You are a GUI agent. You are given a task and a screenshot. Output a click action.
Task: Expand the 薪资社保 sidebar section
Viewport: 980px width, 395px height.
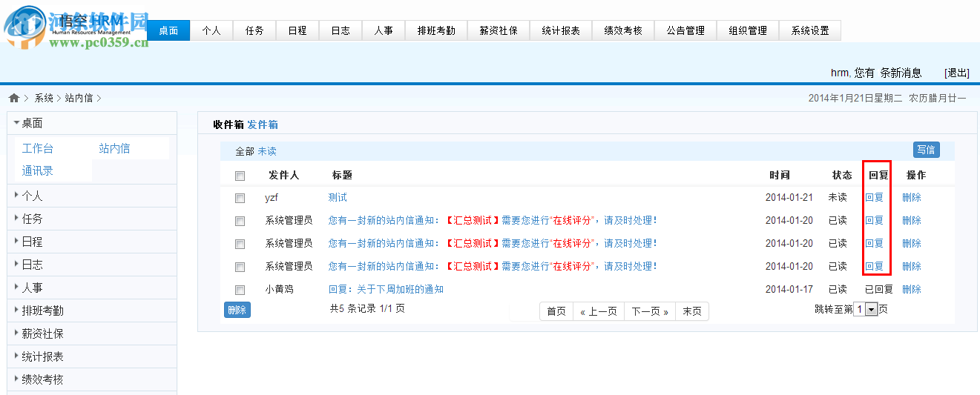click(92, 334)
